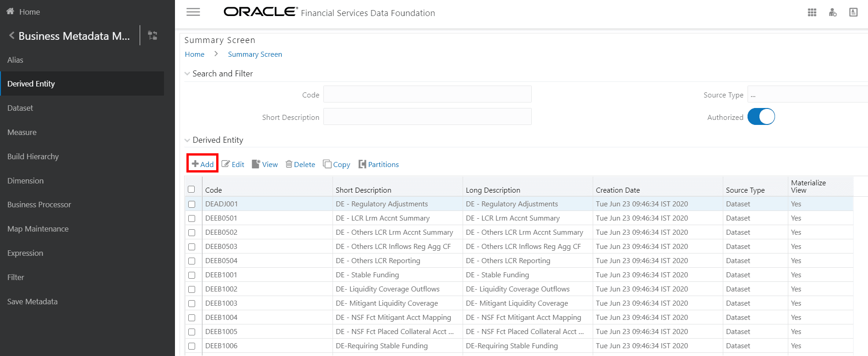Click the Edit pencil icon
The width and height of the screenshot is (868, 356).
point(226,164)
